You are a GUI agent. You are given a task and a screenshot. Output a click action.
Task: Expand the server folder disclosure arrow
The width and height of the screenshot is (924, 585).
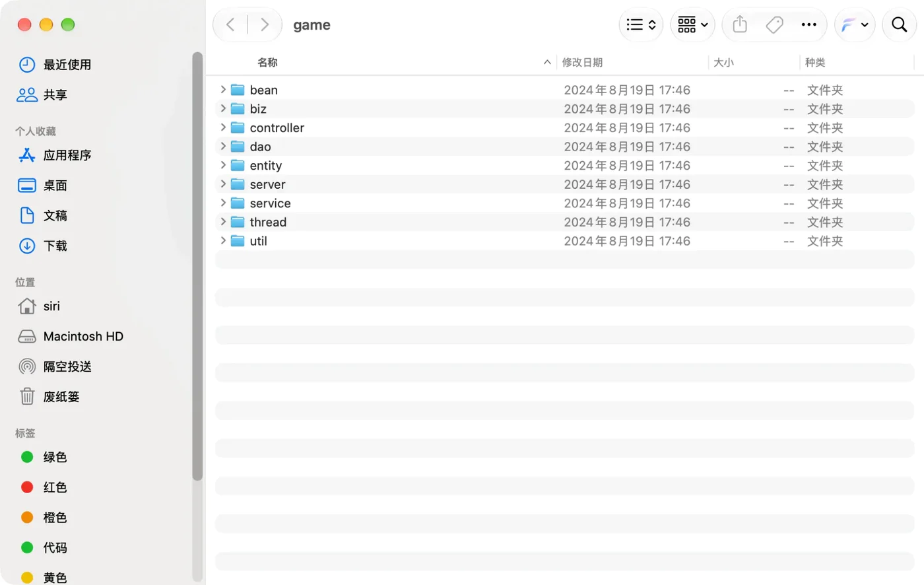pyautogui.click(x=223, y=184)
